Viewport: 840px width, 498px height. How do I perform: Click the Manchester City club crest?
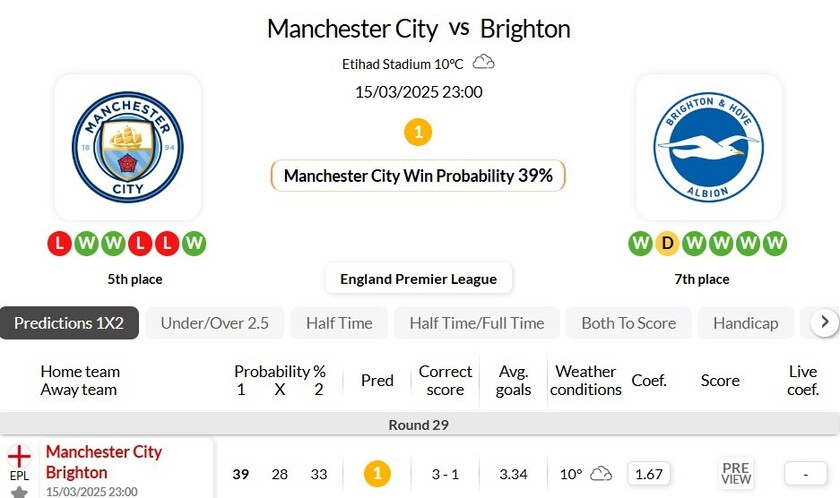pyautogui.click(x=127, y=146)
